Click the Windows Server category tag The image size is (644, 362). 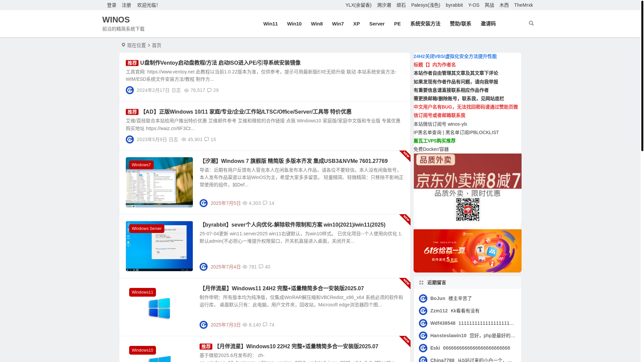pyautogui.click(x=147, y=229)
